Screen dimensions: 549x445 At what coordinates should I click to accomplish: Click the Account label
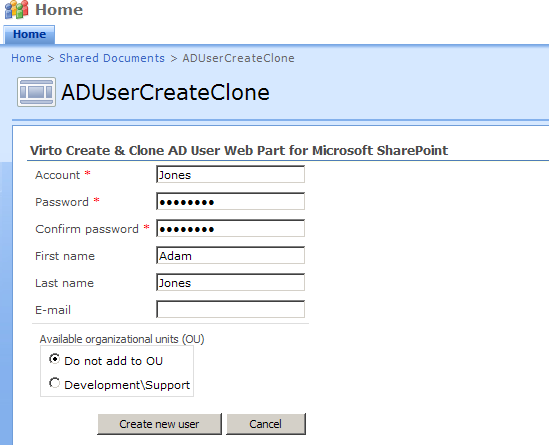pos(57,175)
